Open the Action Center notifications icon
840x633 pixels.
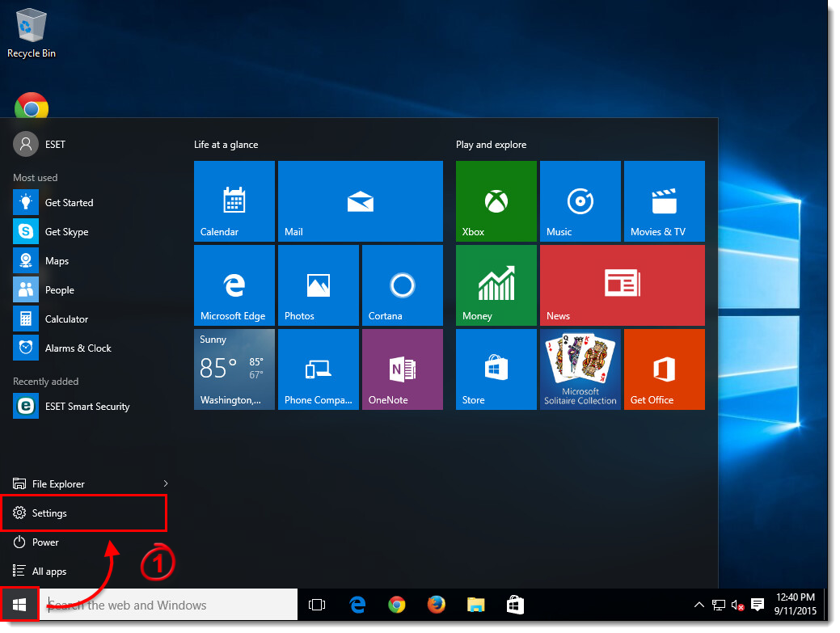(x=758, y=606)
